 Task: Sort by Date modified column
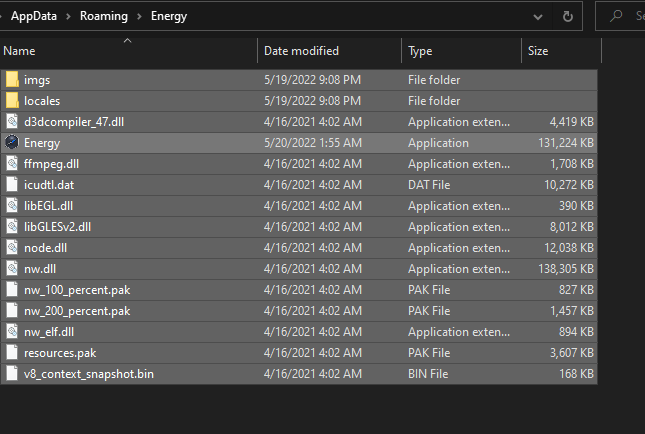(x=301, y=51)
